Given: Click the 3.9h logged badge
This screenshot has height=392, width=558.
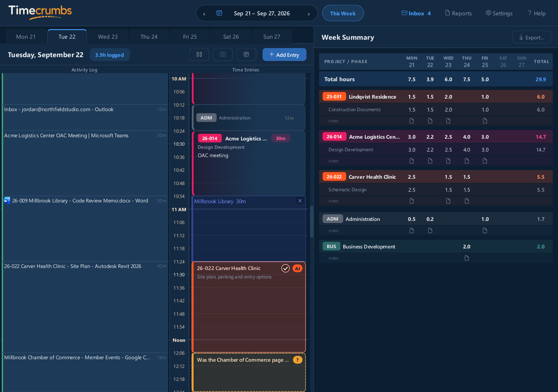Looking at the screenshot, I should (x=110, y=55).
